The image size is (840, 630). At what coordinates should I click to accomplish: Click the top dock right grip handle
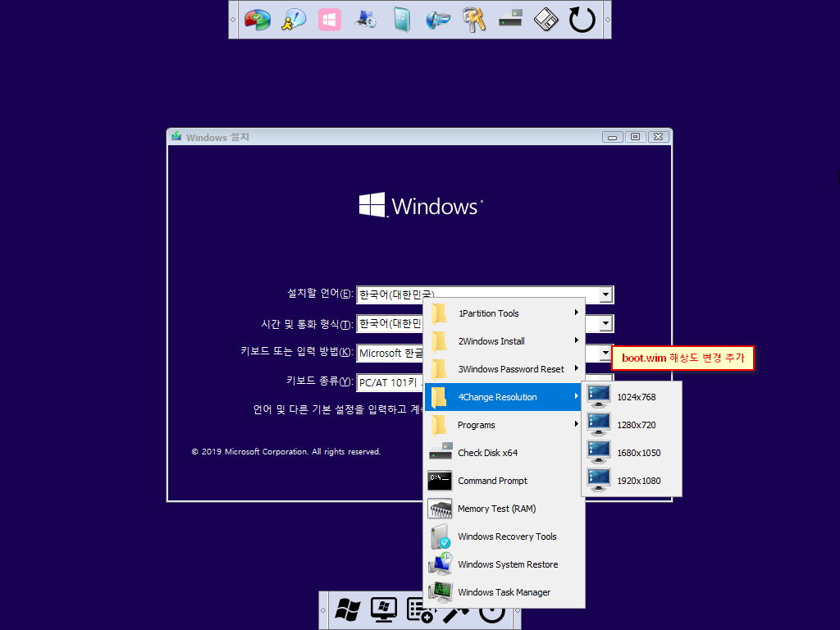point(607,20)
